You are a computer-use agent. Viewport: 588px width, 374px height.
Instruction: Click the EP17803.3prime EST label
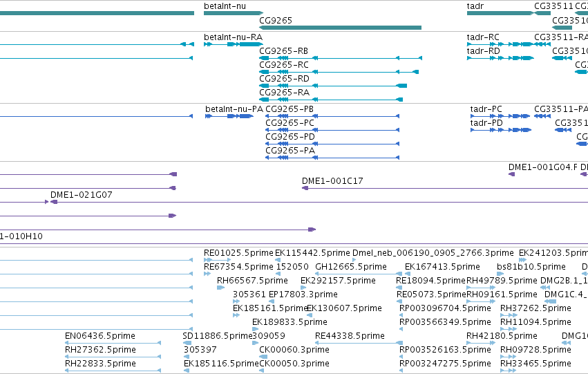tap(303, 295)
